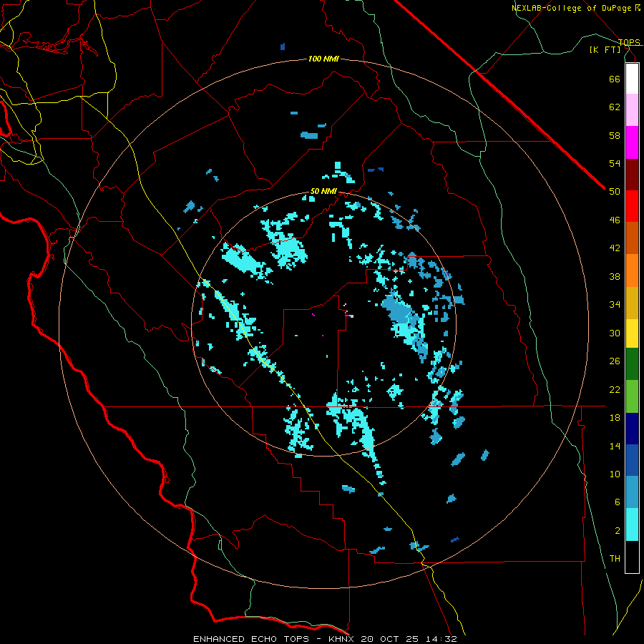Click the 10 legend value

(615, 474)
